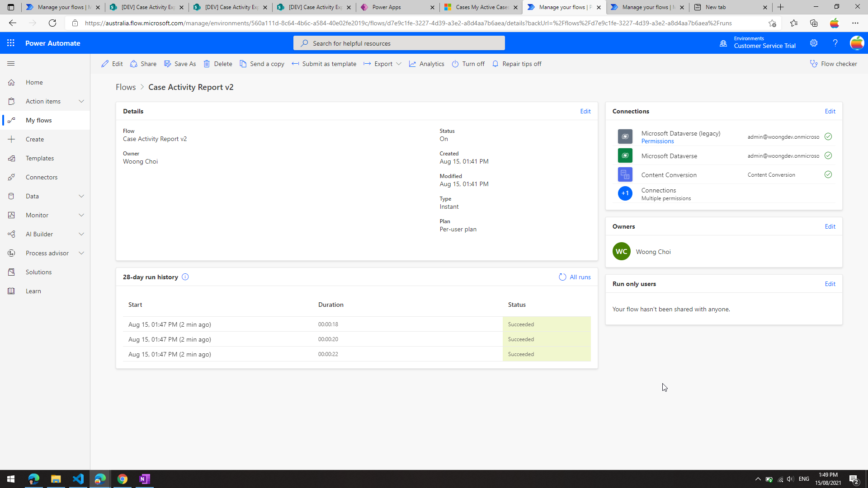Expand the Monitor menu section

tap(81, 215)
